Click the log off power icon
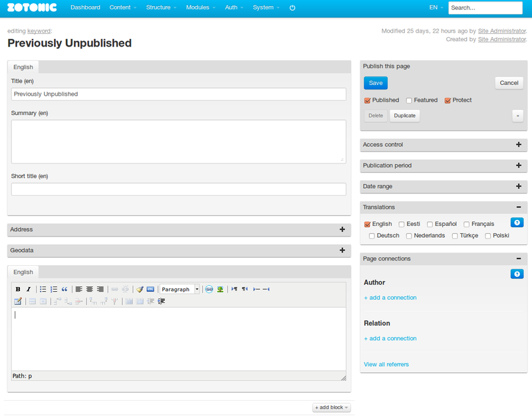The width and height of the screenshot is (532, 416). click(293, 7)
